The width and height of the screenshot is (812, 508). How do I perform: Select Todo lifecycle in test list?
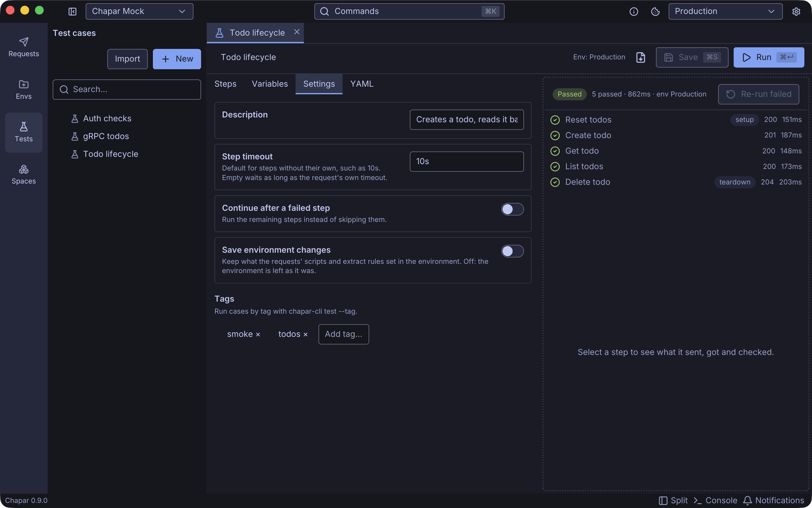pyautogui.click(x=127, y=154)
